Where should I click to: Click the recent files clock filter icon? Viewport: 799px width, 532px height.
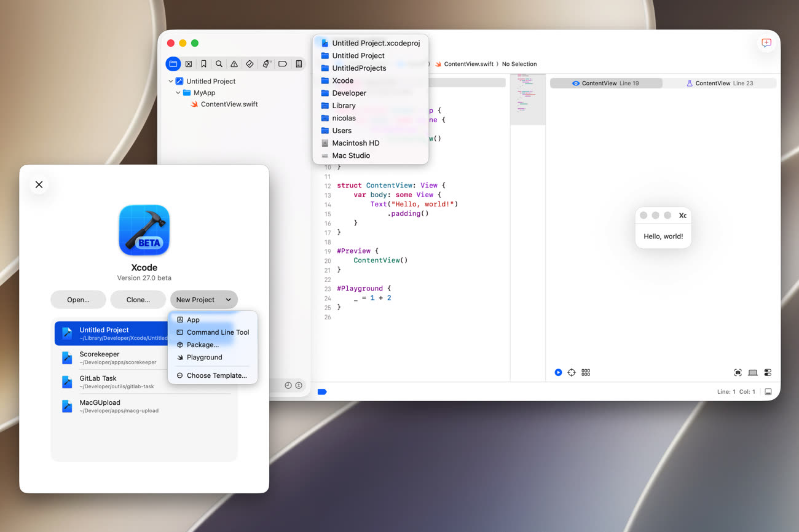click(x=288, y=385)
